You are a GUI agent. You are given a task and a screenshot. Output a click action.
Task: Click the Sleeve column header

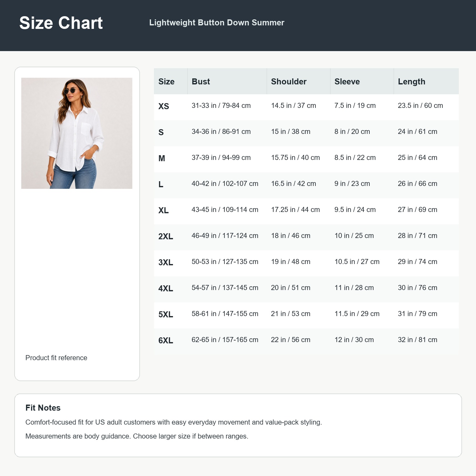pos(347,82)
